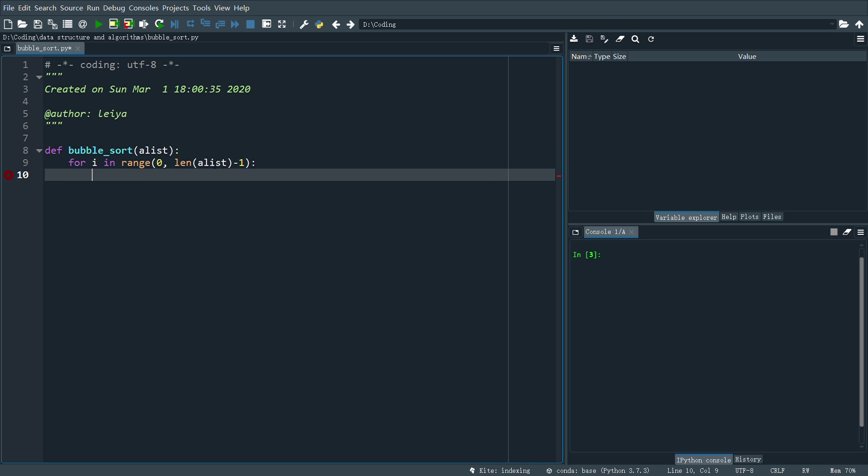Open the editor panel options menu
This screenshot has width=868, height=476.
tap(556, 48)
